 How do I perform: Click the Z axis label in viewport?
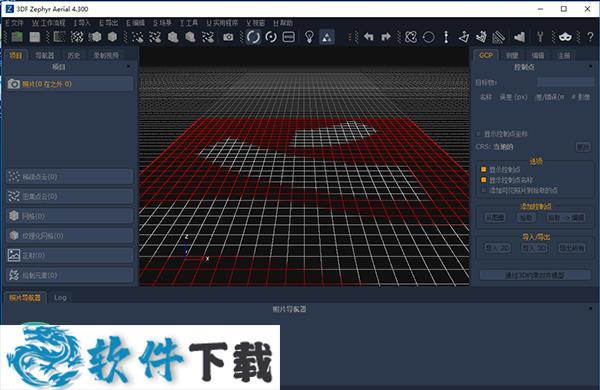click(186, 237)
